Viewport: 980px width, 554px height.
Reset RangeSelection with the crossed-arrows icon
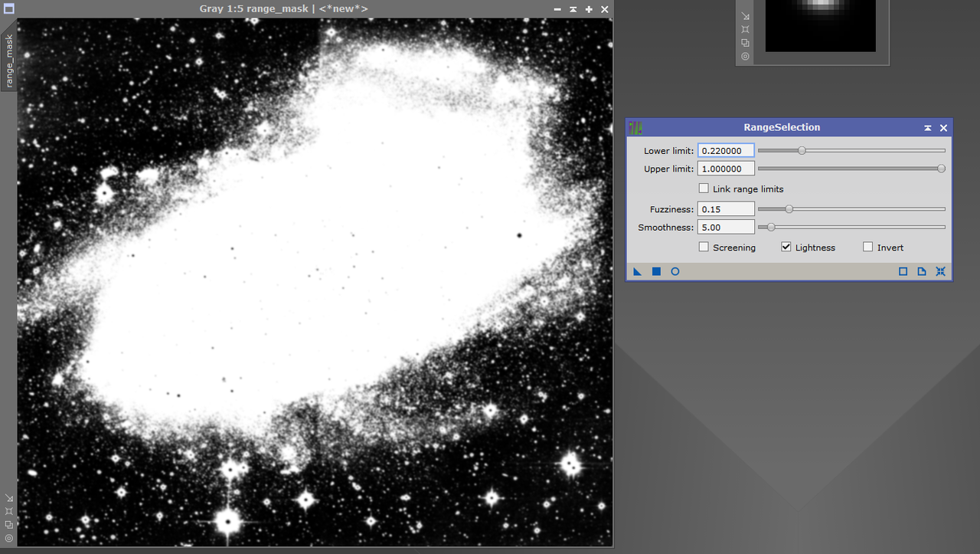click(941, 271)
